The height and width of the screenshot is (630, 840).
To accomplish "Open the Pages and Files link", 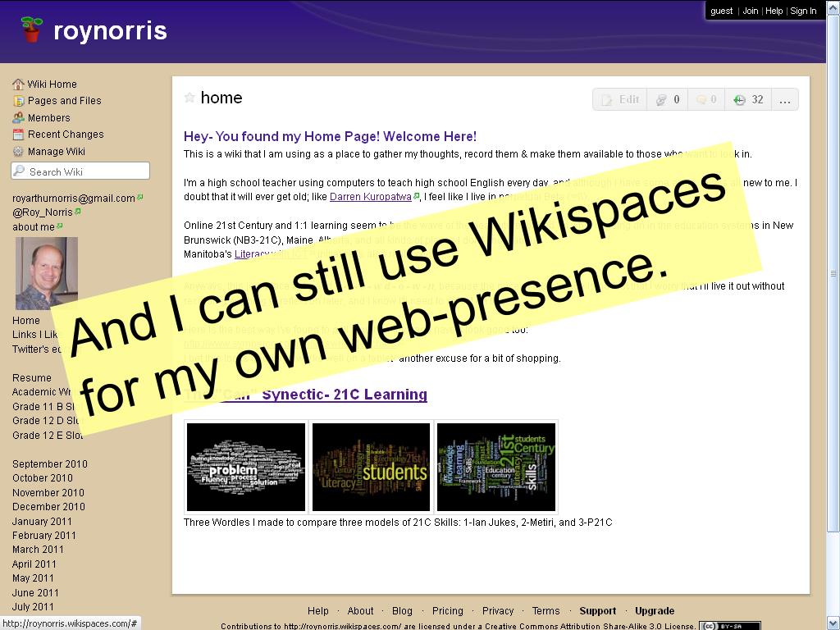I will click(64, 101).
